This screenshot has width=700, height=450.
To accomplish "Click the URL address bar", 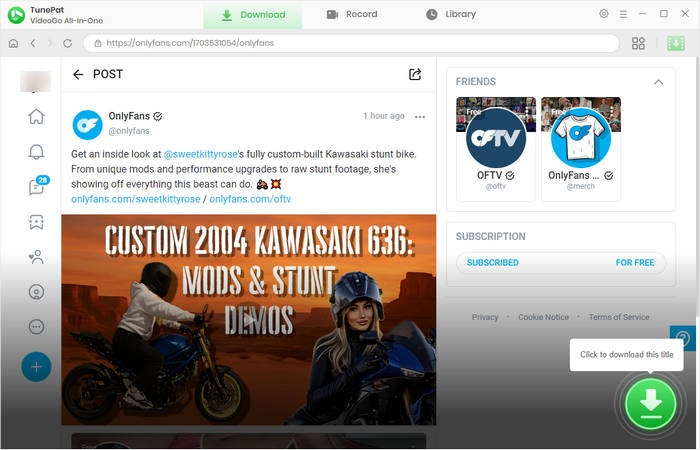I will point(350,43).
